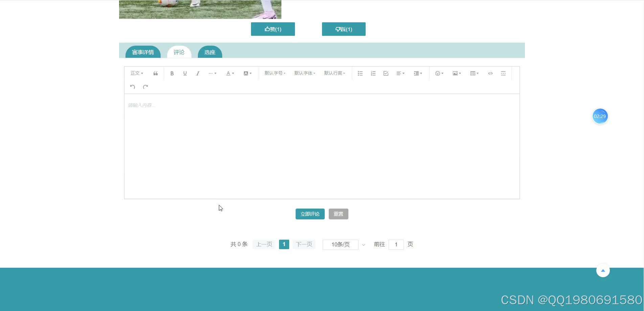644x311 pixels.
Task: Click 上一页 previous page button
Action: pos(264,244)
